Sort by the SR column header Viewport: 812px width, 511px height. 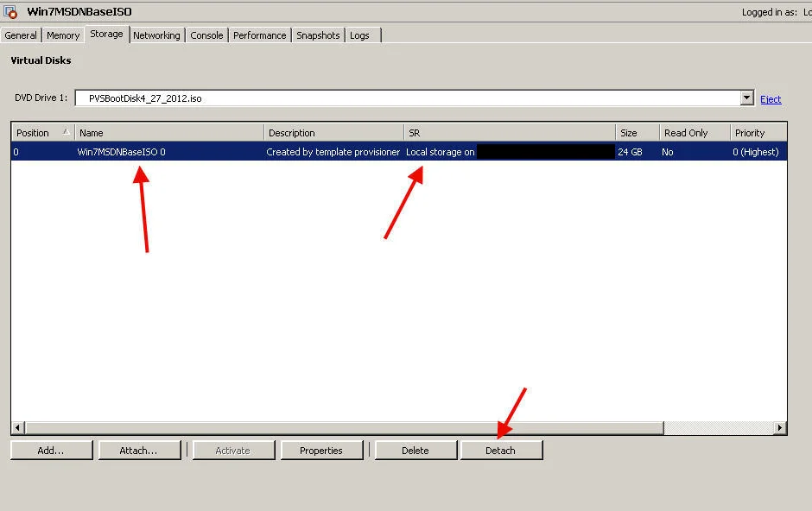(x=510, y=133)
